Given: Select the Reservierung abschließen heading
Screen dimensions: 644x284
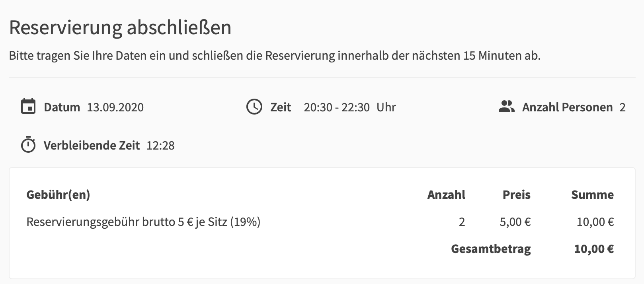Looking at the screenshot, I should coord(120,27).
